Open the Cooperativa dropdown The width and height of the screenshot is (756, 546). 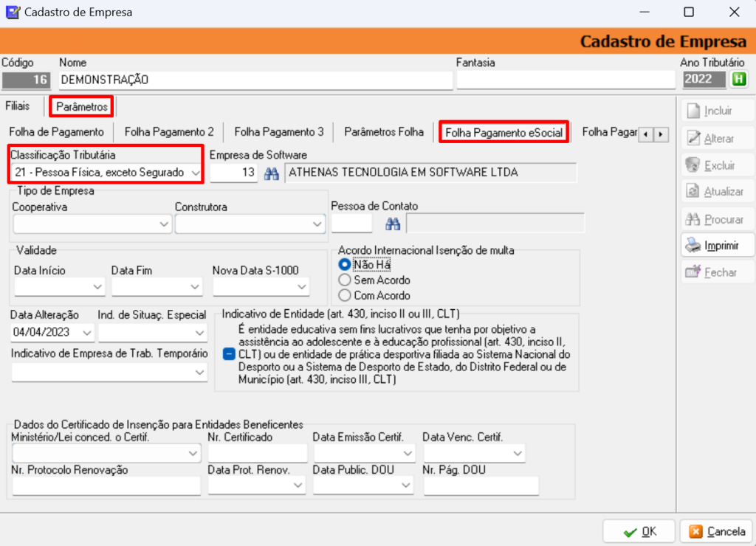point(164,224)
